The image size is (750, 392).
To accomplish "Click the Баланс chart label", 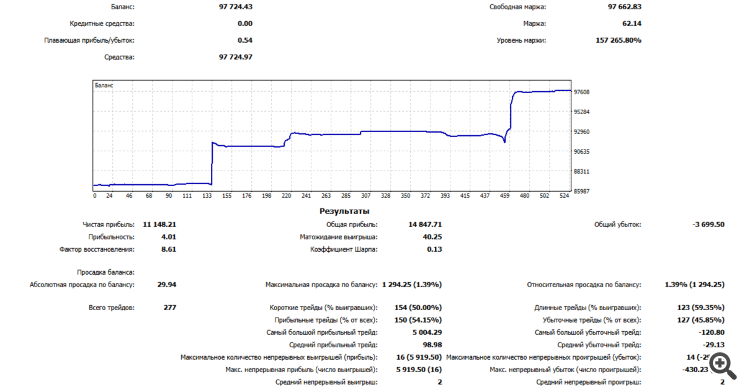I will 104,86.
